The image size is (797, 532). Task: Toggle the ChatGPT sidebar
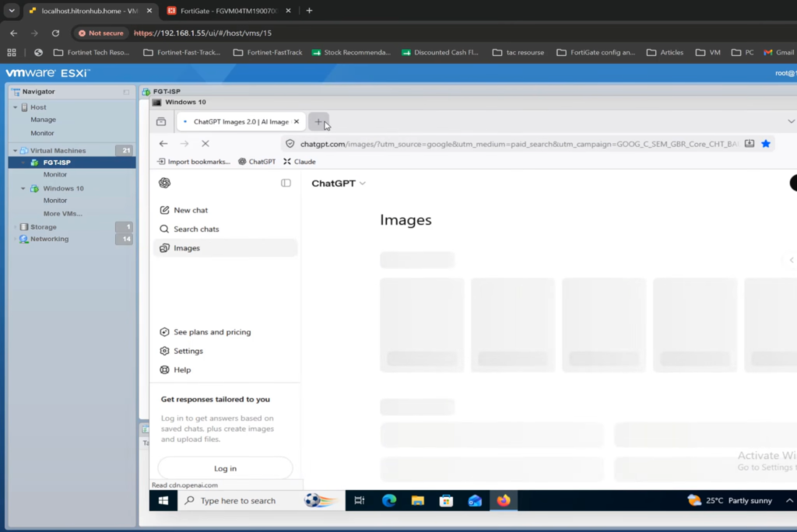pos(286,183)
